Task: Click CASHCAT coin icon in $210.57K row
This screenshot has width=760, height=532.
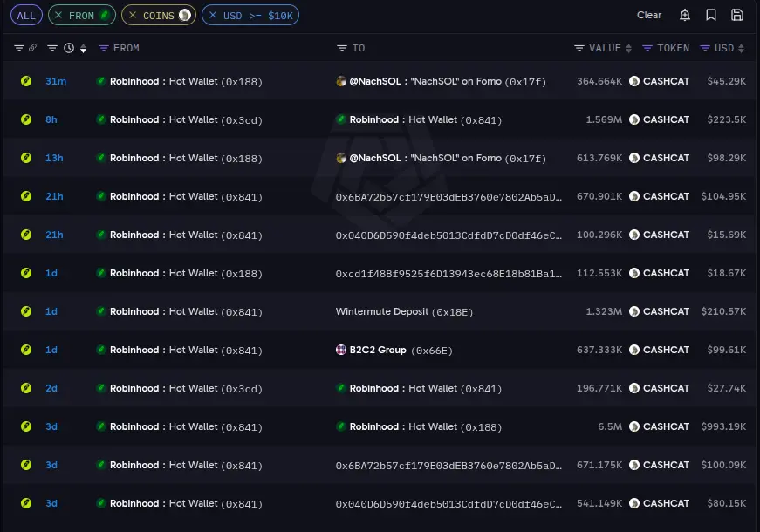Action: pos(634,311)
